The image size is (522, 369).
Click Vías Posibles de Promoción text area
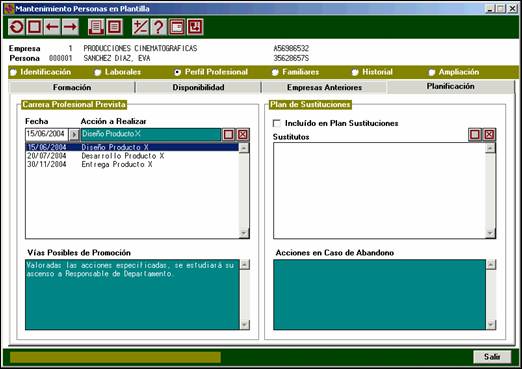[x=133, y=295]
